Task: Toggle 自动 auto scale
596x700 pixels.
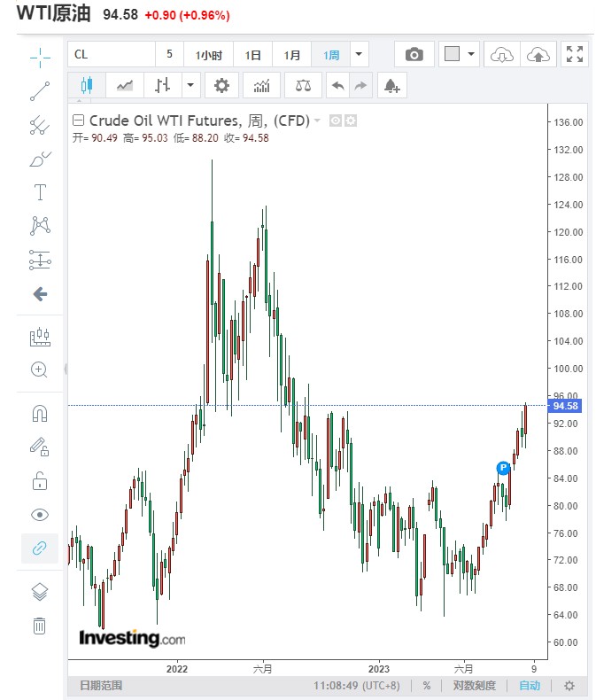Action: 530,685
